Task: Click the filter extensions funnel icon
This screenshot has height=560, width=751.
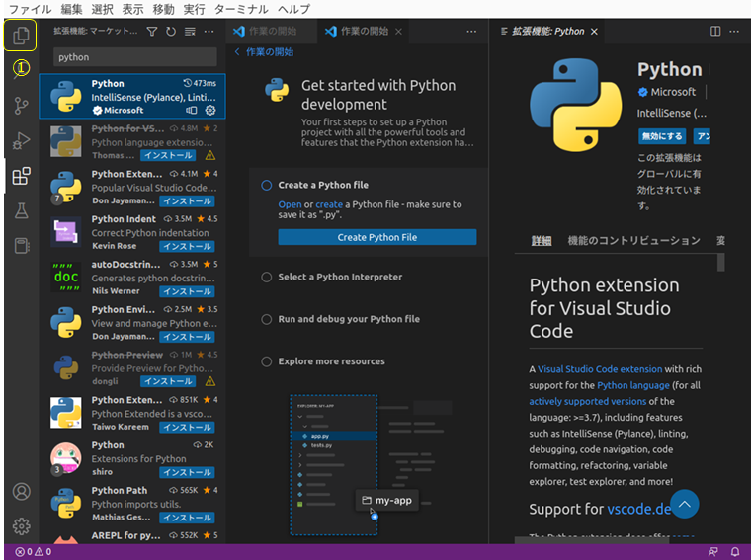Action: (x=152, y=32)
